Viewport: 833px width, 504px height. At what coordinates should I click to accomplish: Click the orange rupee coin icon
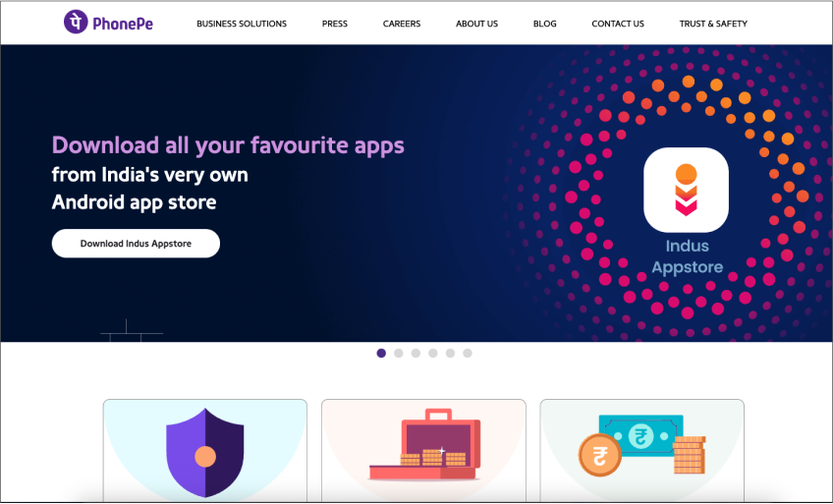[600, 455]
